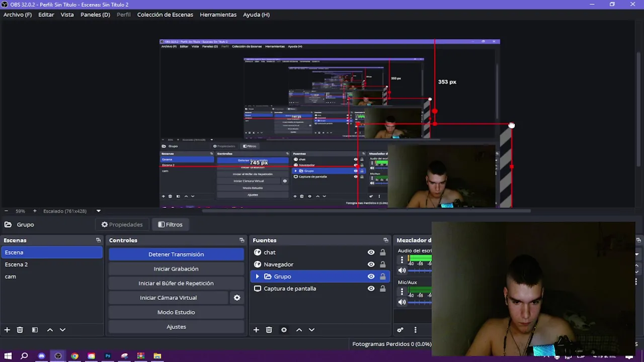644x362 pixels.
Task: Open Archivo (F) menu
Action: (18, 15)
